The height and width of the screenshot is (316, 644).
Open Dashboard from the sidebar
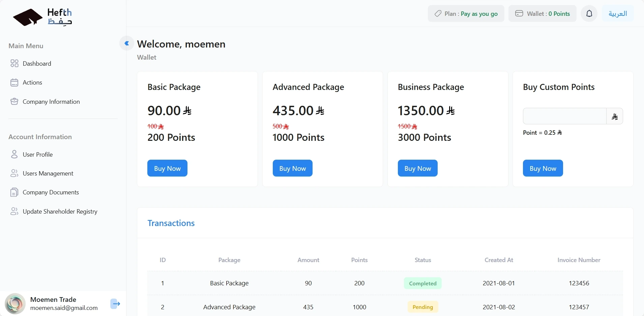pyautogui.click(x=37, y=64)
